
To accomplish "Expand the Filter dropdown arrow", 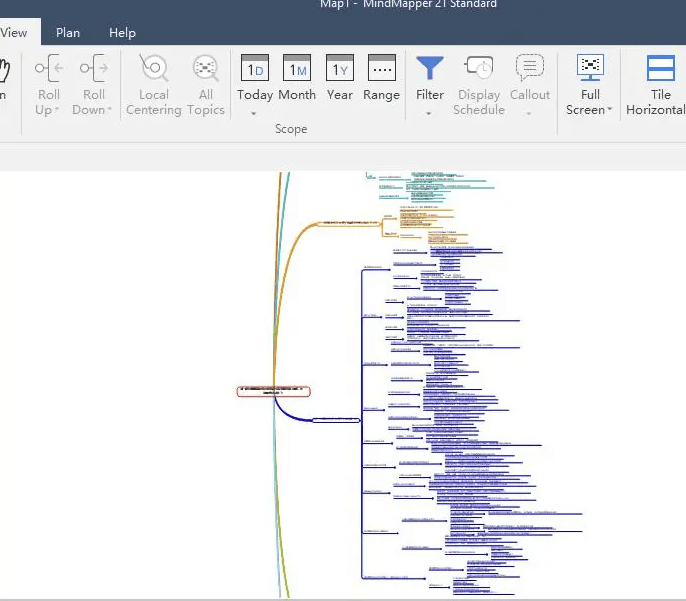I will tap(430, 113).
